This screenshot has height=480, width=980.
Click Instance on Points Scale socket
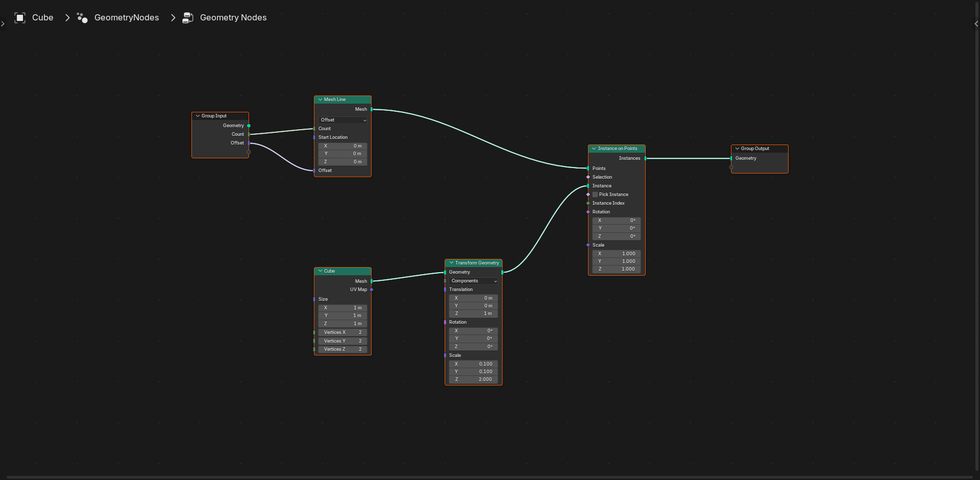588,245
